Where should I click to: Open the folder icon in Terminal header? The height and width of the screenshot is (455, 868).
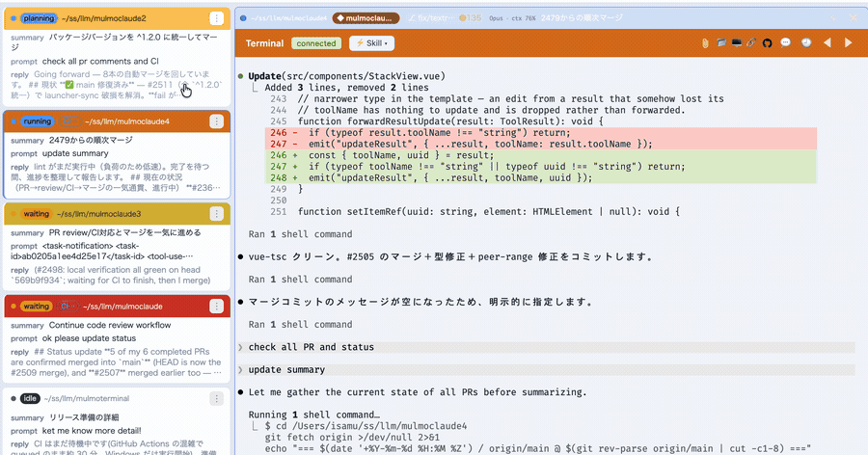(720, 42)
